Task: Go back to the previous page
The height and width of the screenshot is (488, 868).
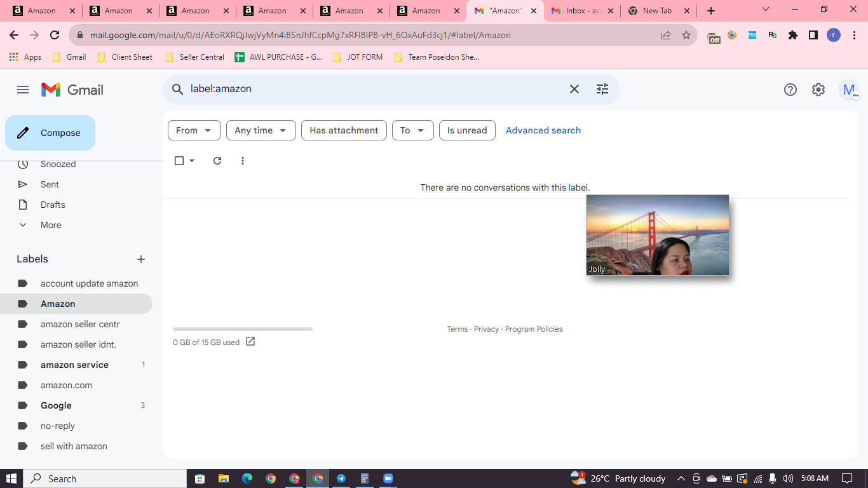Action: point(14,36)
